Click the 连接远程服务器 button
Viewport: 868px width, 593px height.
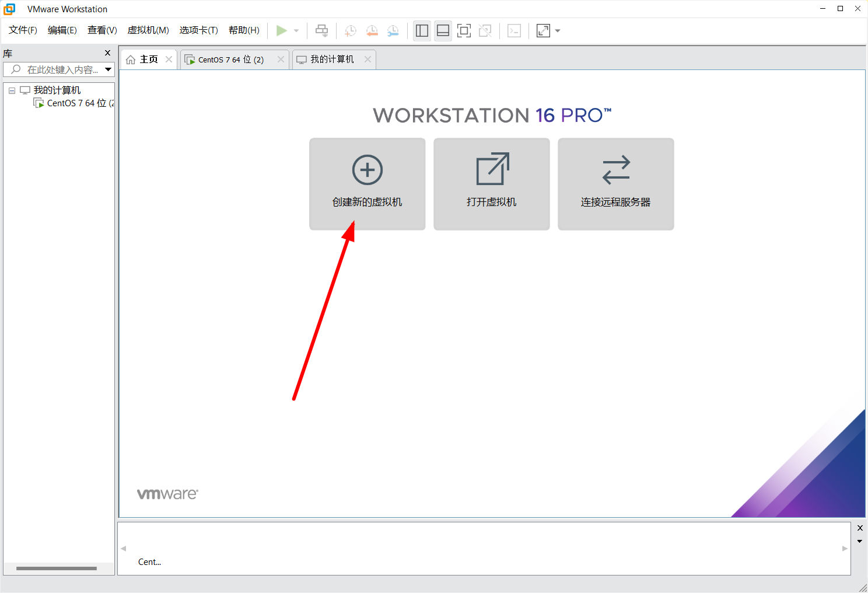(616, 184)
